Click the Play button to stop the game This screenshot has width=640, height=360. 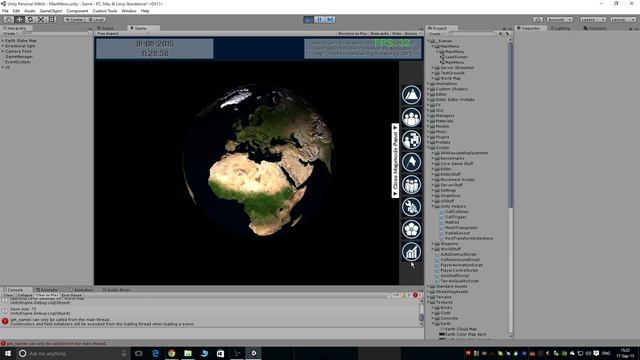coord(309,20)
